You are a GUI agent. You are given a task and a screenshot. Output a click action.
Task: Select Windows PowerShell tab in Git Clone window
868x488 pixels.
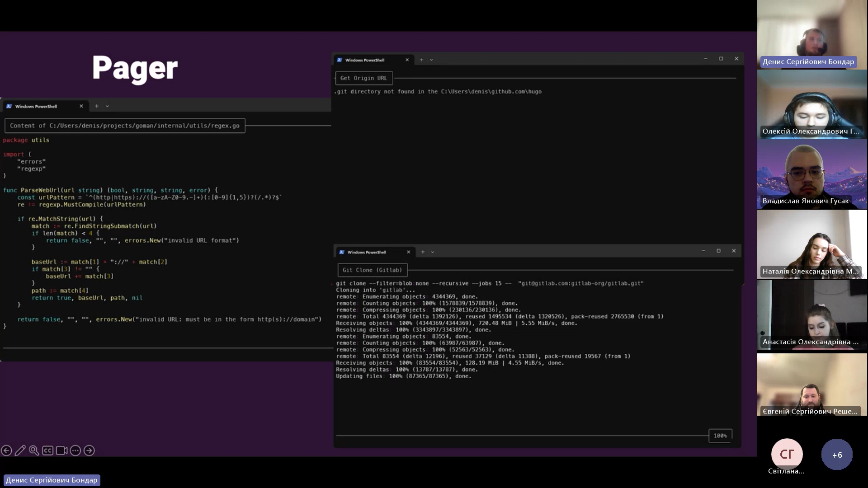coord(367,252)
